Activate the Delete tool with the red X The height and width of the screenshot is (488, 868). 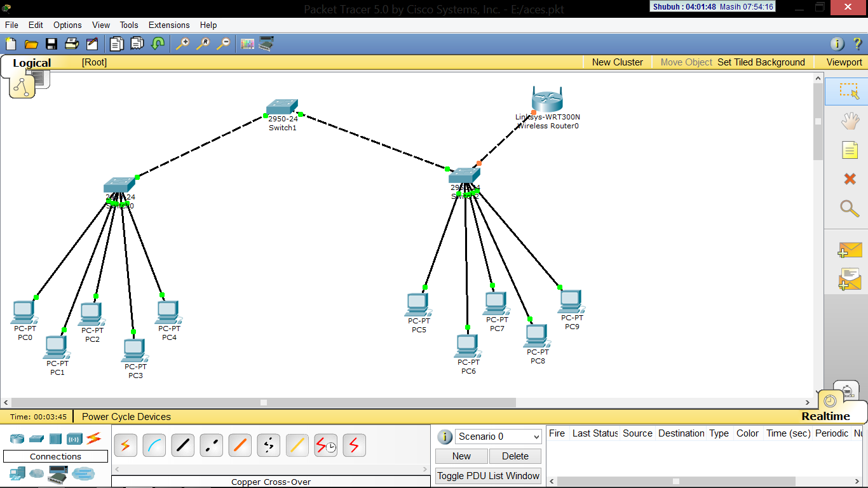click(x=850, y=179)
